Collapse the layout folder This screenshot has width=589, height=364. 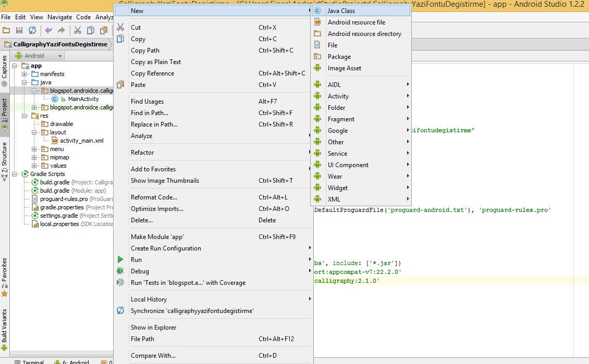tap(34, 132)
